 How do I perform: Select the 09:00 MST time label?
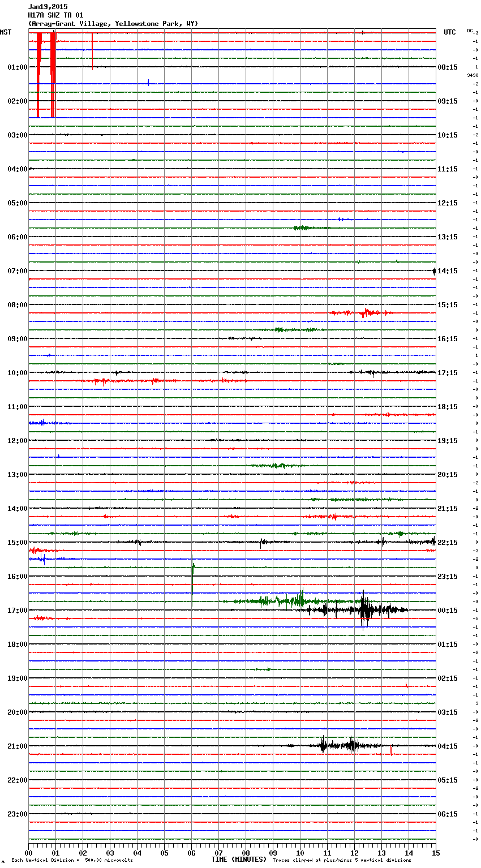[x=17, y=339]
